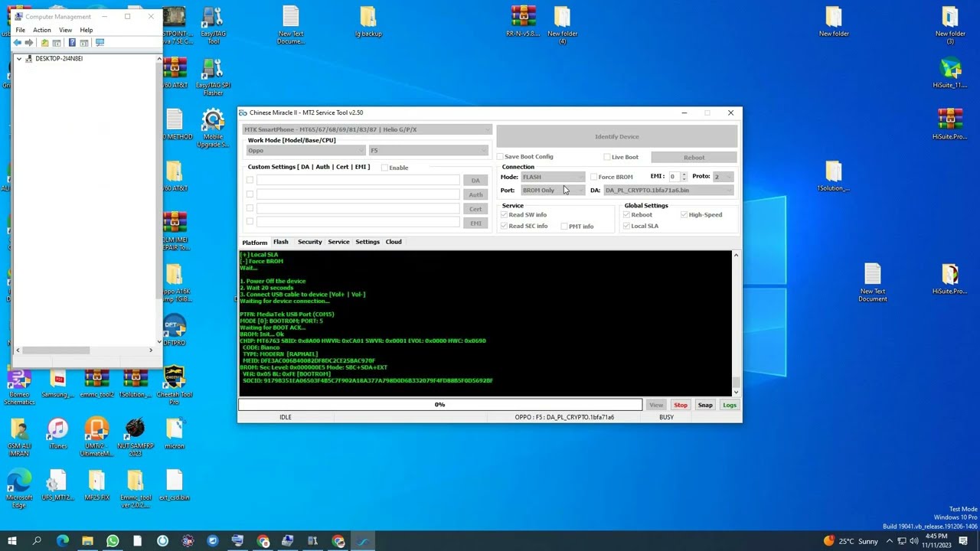Screen dimensions: 980x551
Task: Open the EasyJTAG SPI Flasher shortcut
Action: 213,77
